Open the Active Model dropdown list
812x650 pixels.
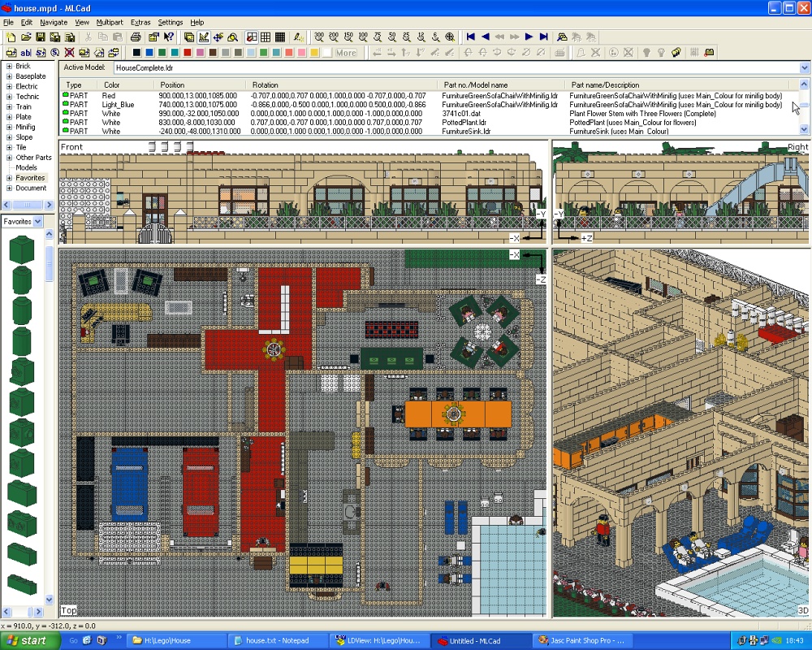pyautogui.click(x=804, y=68)
